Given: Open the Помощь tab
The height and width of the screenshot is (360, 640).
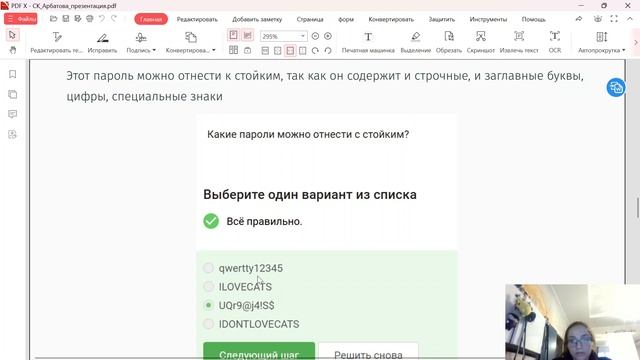Looking at the screenshot, I should coord(533,19).
